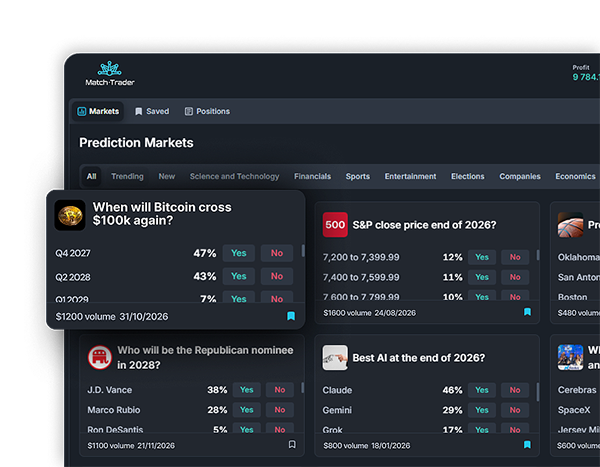Open the Republican elephant market icon
The height and width of the screenshot is (467, 600).
(99, 358)
